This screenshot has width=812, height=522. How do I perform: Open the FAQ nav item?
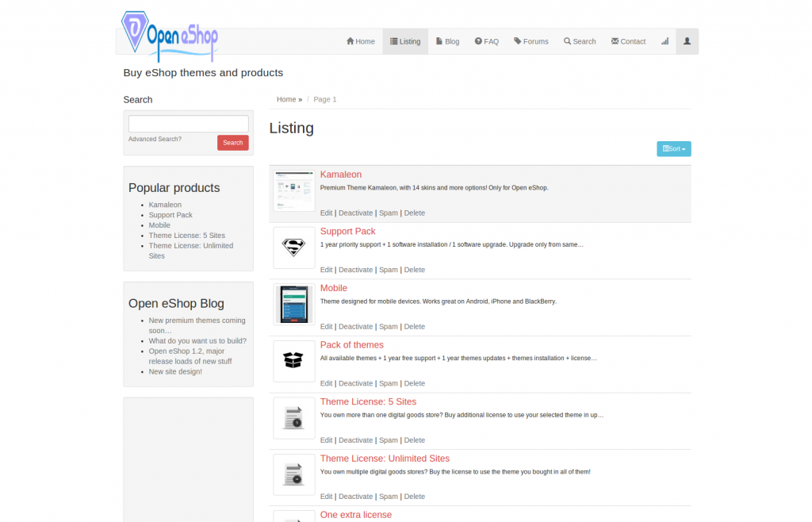tap(486, 41)
